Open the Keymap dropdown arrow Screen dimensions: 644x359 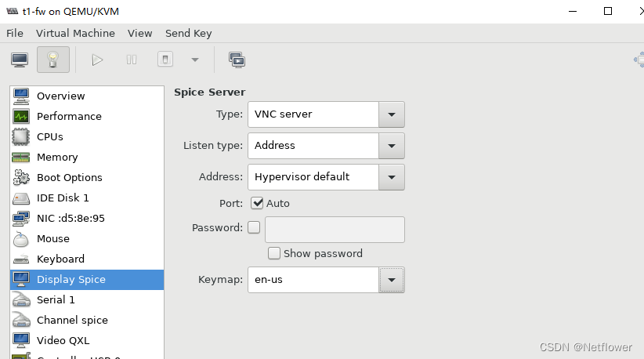[x=392, y=280]
